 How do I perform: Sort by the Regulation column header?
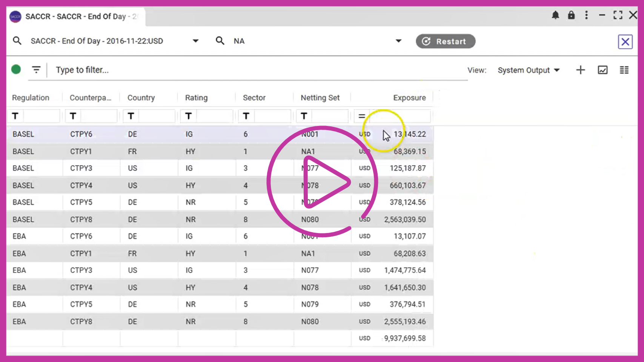pos(31,98)
